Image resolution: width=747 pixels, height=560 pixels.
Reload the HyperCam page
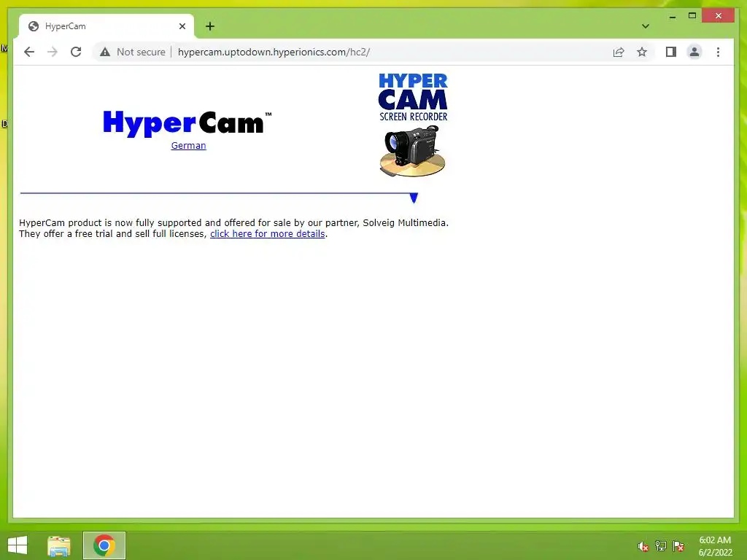pos(76,52)
